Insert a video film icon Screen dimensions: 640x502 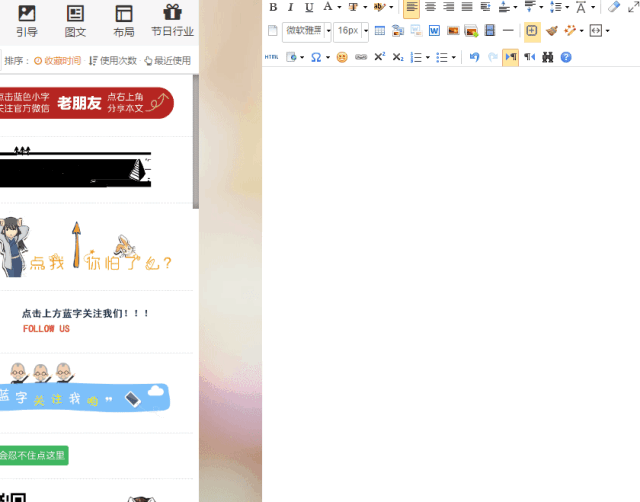tap(490, 31)
